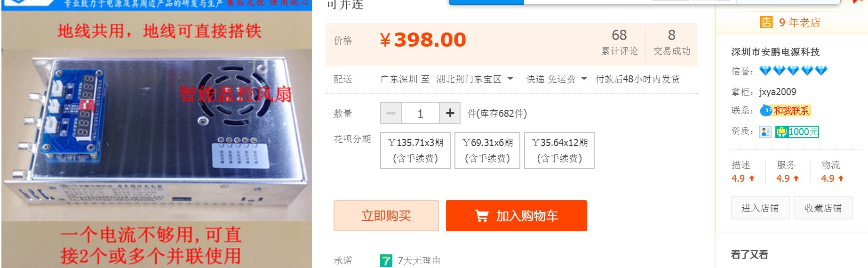Select the ¥69.31x6期 installment option
This screenshot has height=268, width=868.
click(x=487, y=150)
